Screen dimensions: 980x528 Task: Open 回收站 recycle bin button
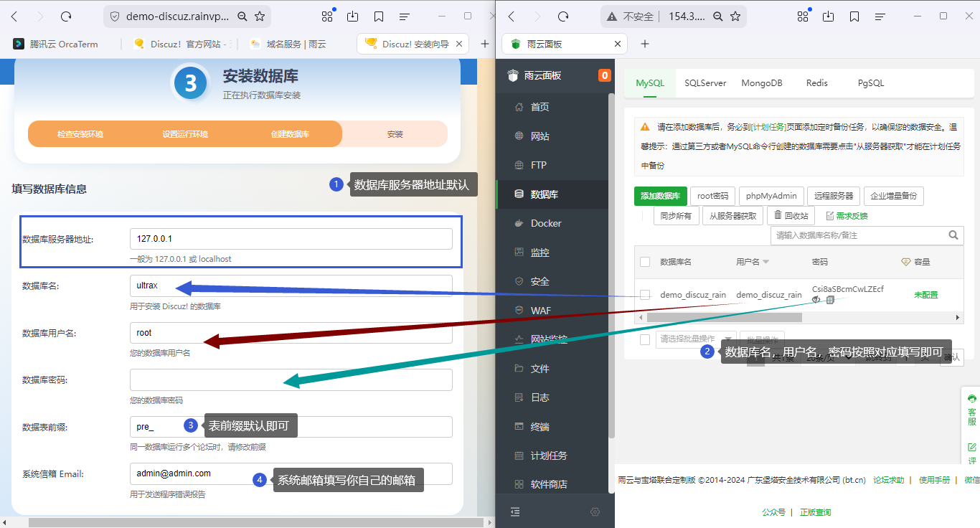pyautogui.click(x=791, y=215)
